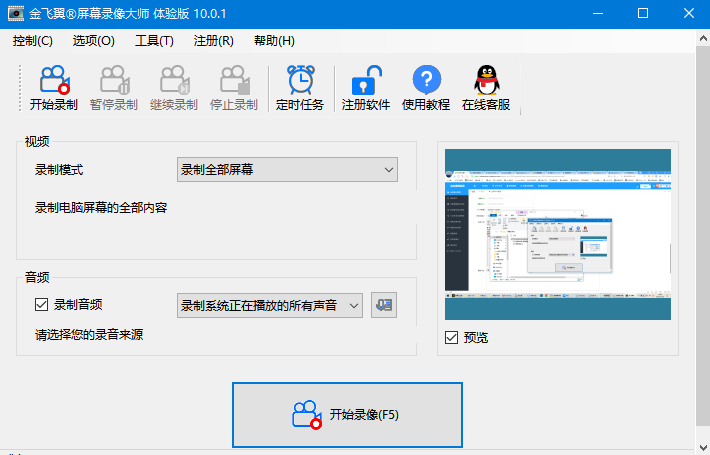Screen dimensions: 710x455
Task: Click the 开始录制 toolbar icon
Action: [x=54, y=88]
